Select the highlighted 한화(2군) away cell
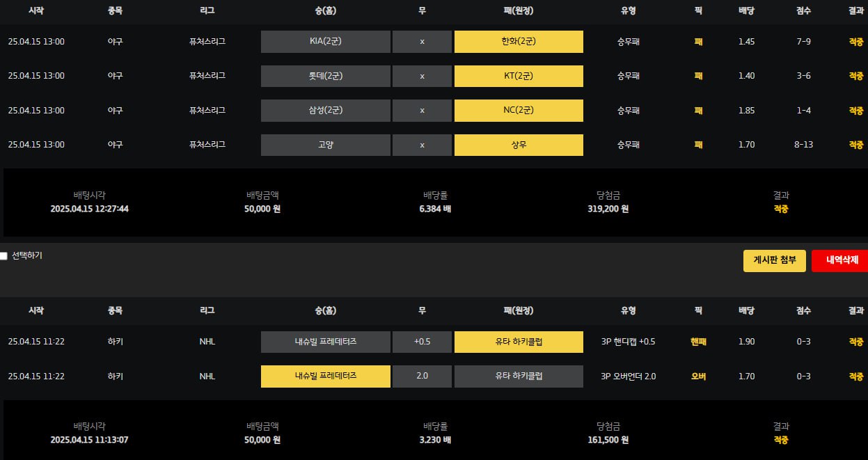This screenshot has height=460, width=868. point(519,42)
